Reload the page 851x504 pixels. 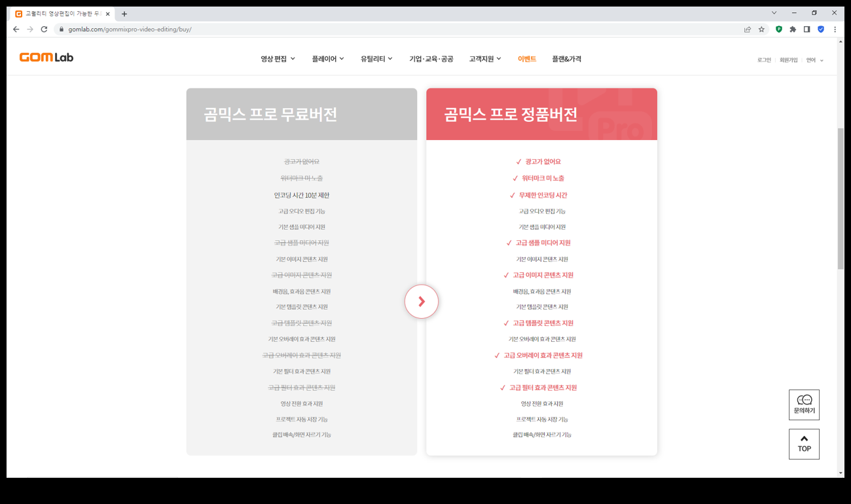[44, 29]
